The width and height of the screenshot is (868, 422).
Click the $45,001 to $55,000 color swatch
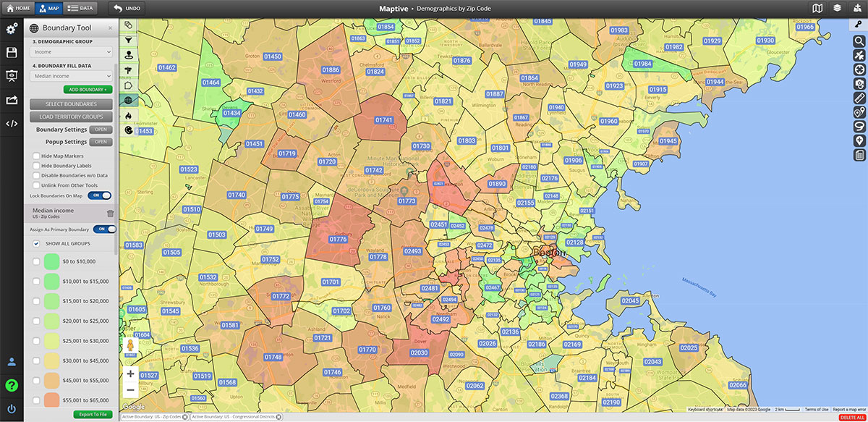point(51,380)
